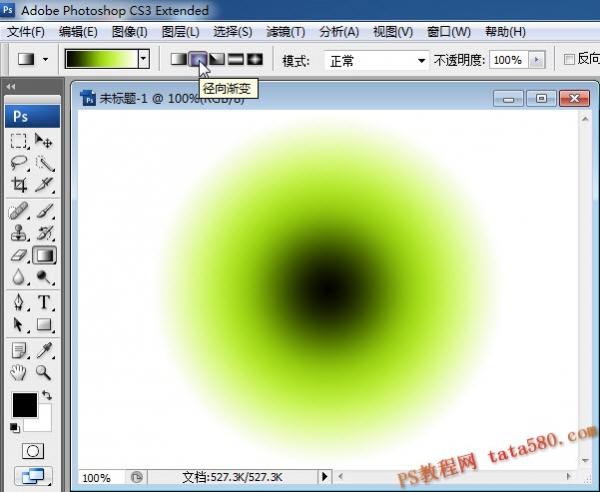Open the 不透明度 opacity slider arrow
The image size is (600, 492).
536,60
